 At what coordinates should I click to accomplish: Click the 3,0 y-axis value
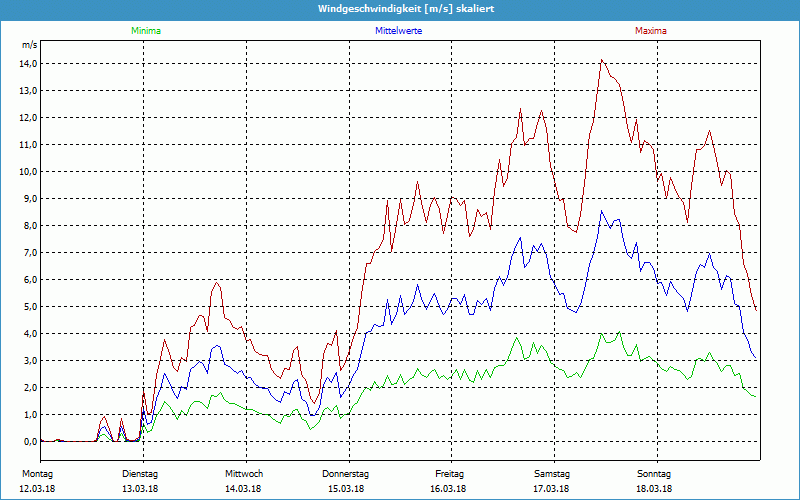coord(30,361)
